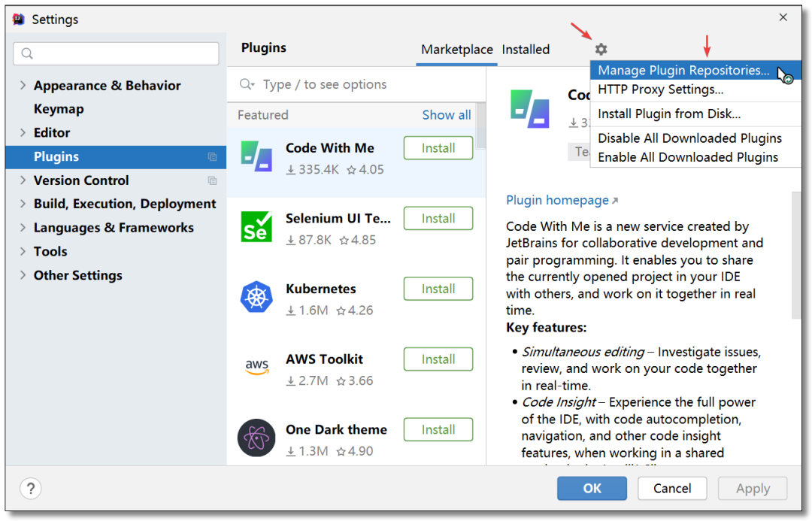Viewport: 812px width, 521px height.
Task: Open the help question mark icon
Action: coord(31,489)
